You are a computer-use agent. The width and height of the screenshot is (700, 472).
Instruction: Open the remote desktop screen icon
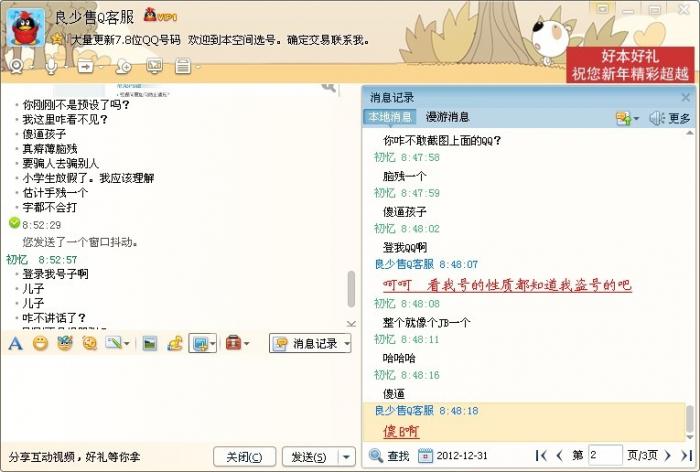[154, 67]
